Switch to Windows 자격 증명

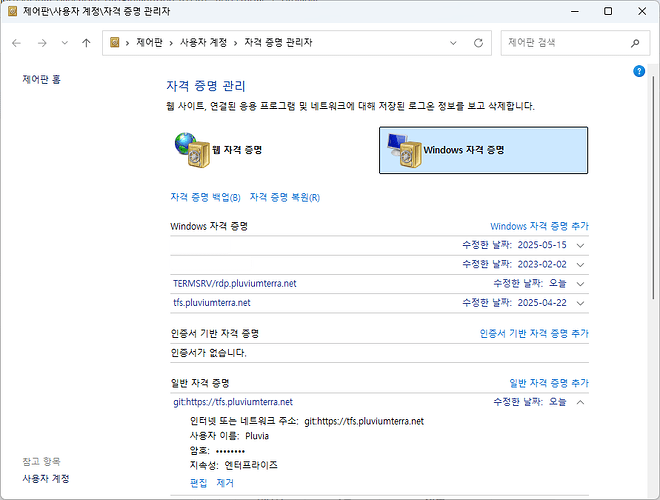click(x=483, y=150)
